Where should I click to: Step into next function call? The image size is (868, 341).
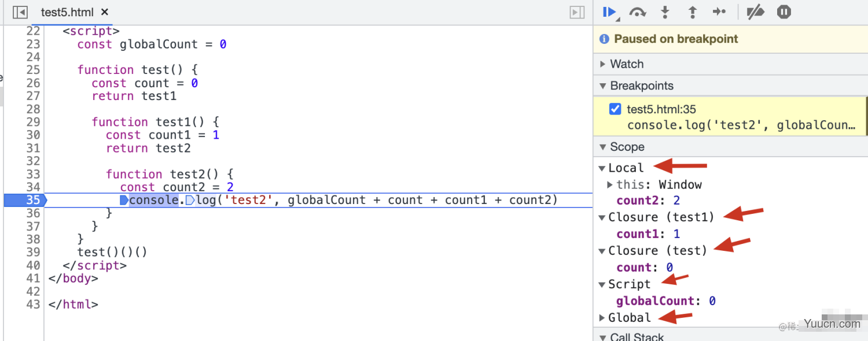(x=665, y=12)
